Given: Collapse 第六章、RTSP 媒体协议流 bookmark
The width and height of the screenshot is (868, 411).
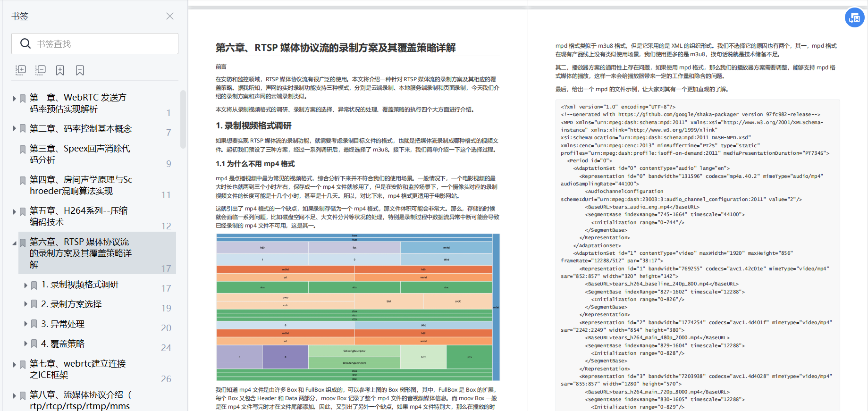Looking at the screenshot, I should coord(14,243).
